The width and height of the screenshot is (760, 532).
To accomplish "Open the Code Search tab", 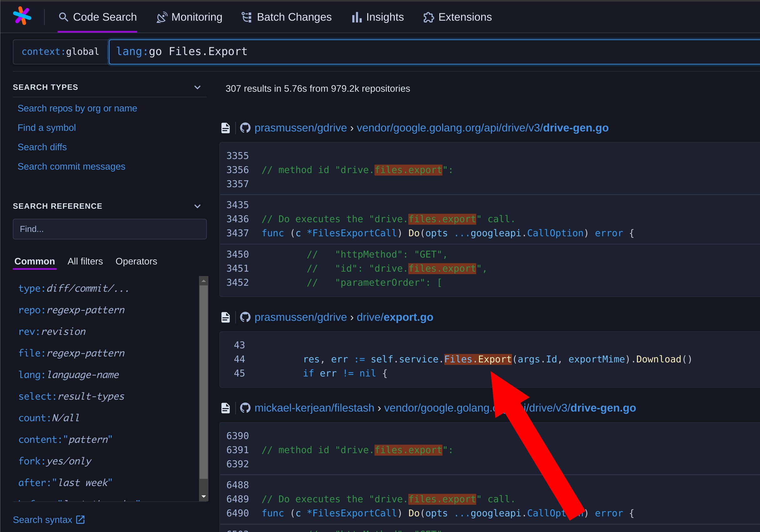I will coord(97,17).
